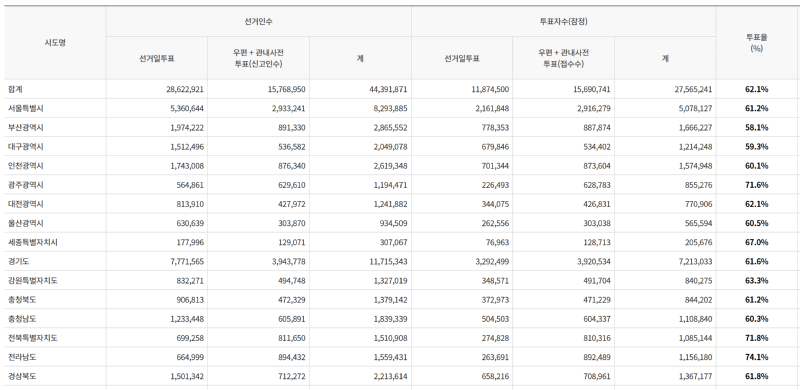The width and height of the screenshot is (800, 390).
Task: Select the 경상북도 row label
Action: [22, 376]
